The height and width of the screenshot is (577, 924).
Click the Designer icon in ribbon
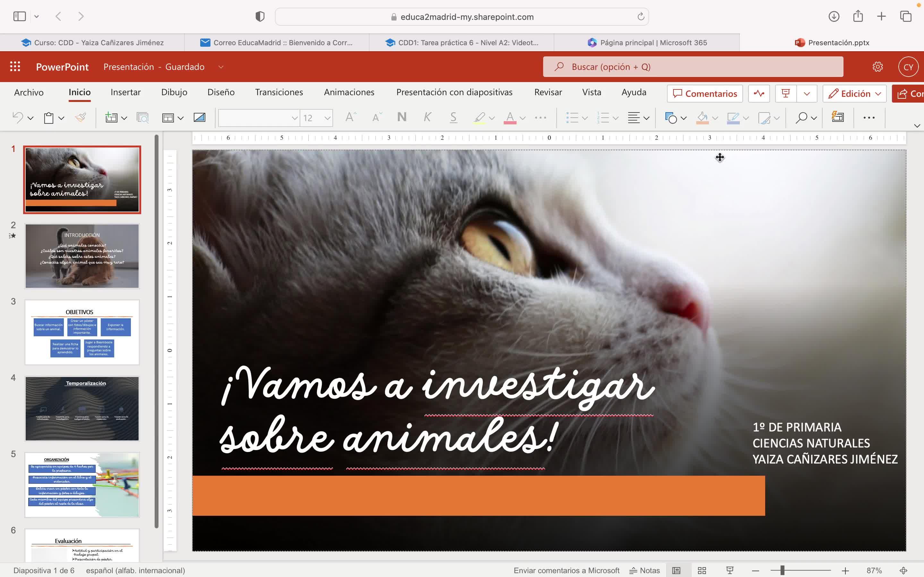coord(838,117)
